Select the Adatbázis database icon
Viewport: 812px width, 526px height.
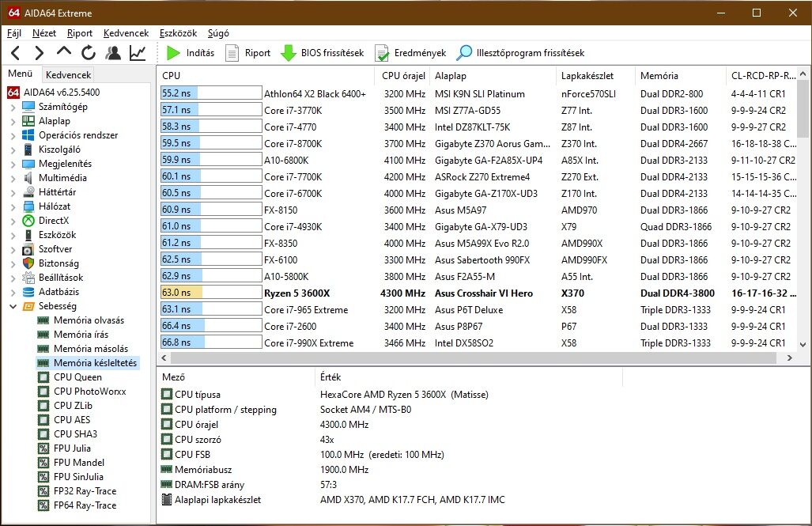(x=28, y=292)
